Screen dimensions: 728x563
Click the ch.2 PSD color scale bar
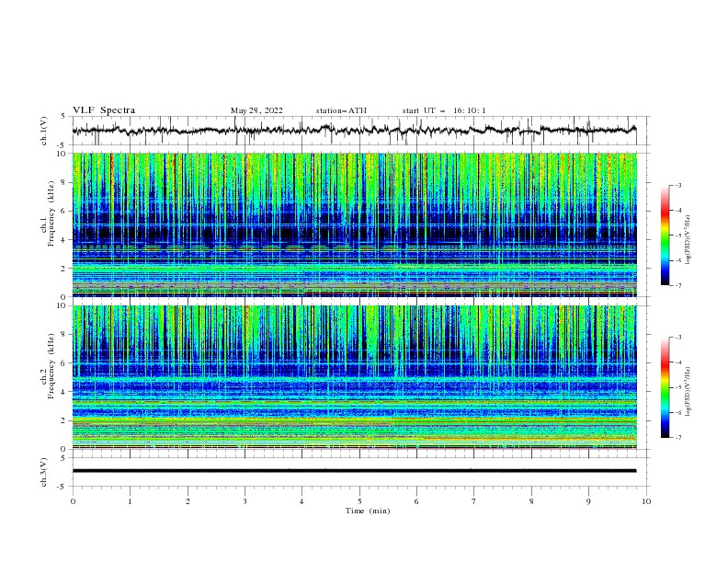click(x=665, y=387)
